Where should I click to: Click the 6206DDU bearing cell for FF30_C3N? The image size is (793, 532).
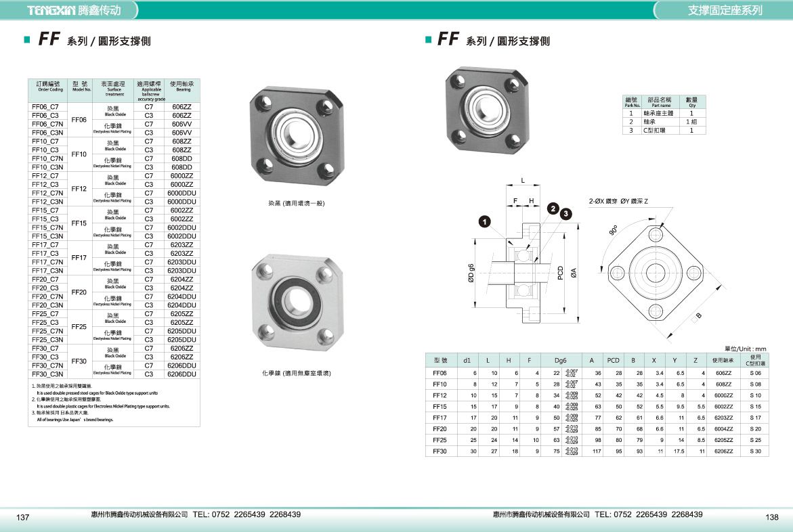181,374
